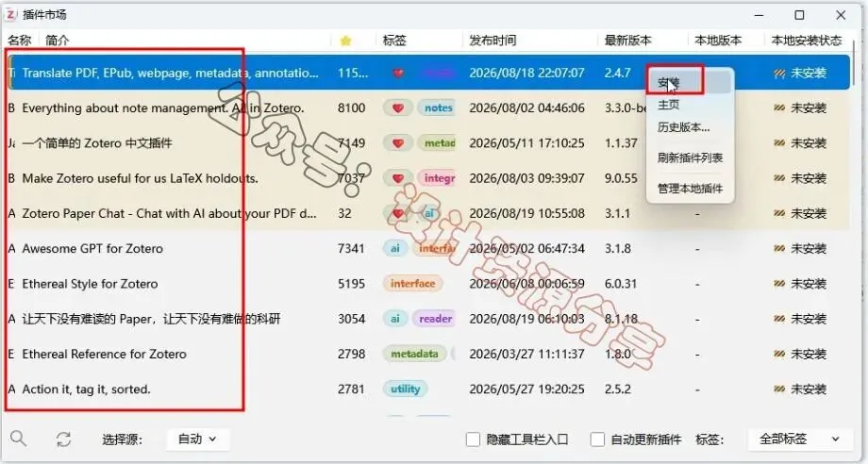Image resolution: width=868 pixels, height=464 pixels.
Task: Click heart tag in Everything about note management row
Action: pyautogui.click(x=397, y=108)
